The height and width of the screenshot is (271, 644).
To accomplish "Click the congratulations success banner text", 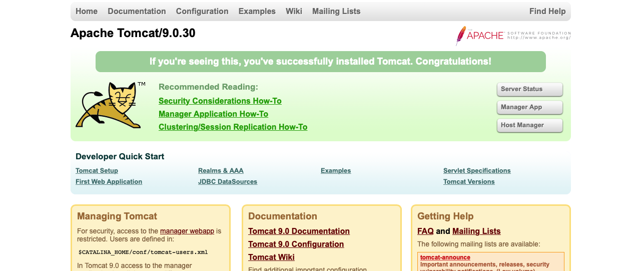I will 320,62.
